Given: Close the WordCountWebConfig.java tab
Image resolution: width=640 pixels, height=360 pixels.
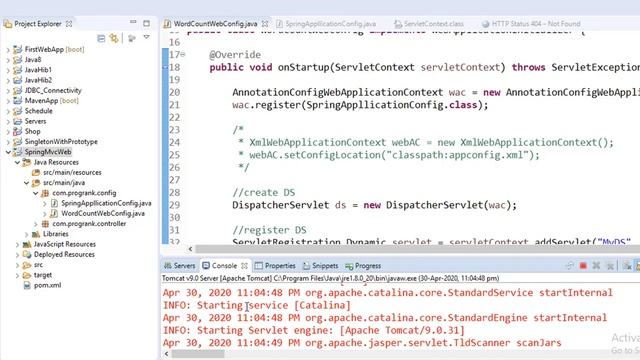Looking at the screenshot, I should pyautogui.click(x=265, y=24).
